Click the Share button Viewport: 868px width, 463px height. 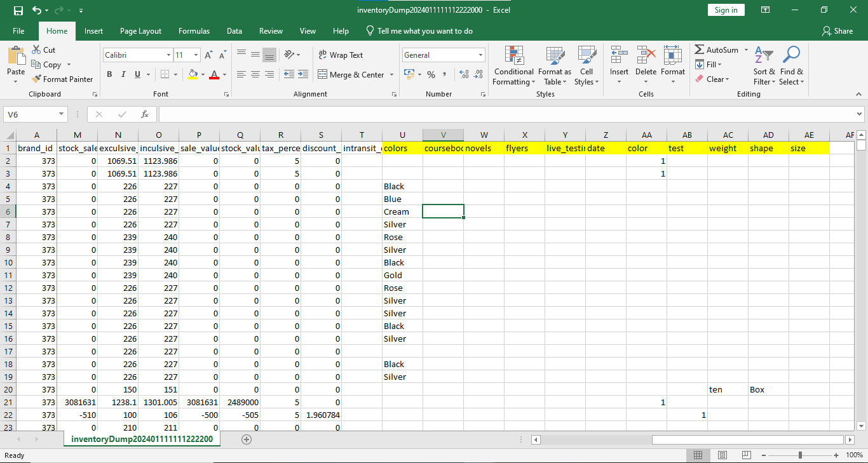click(x=837, y=31)
